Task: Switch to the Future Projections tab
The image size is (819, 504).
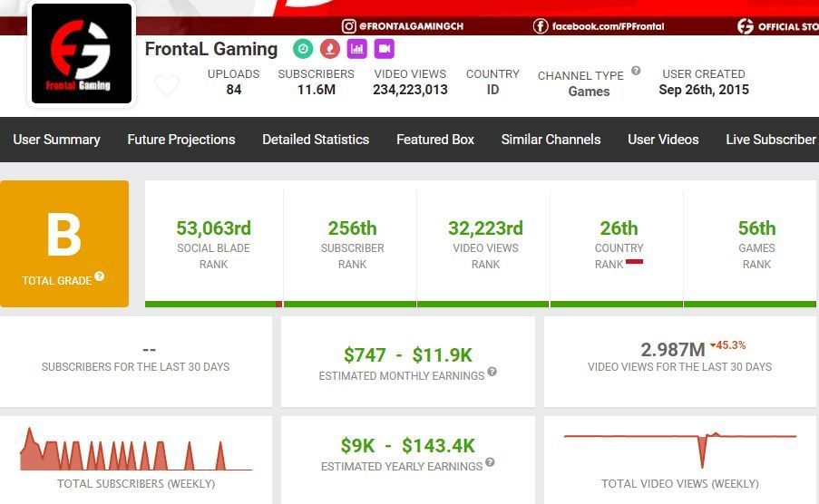Action: pos(181,140)
